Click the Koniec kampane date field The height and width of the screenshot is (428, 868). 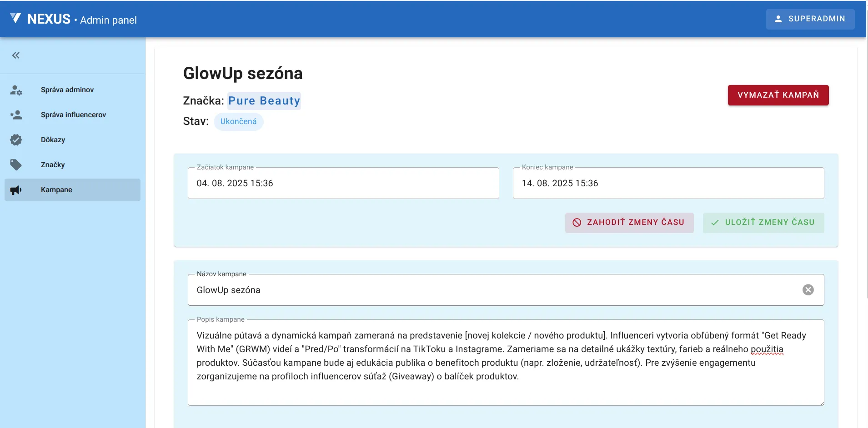pos(668,184)
